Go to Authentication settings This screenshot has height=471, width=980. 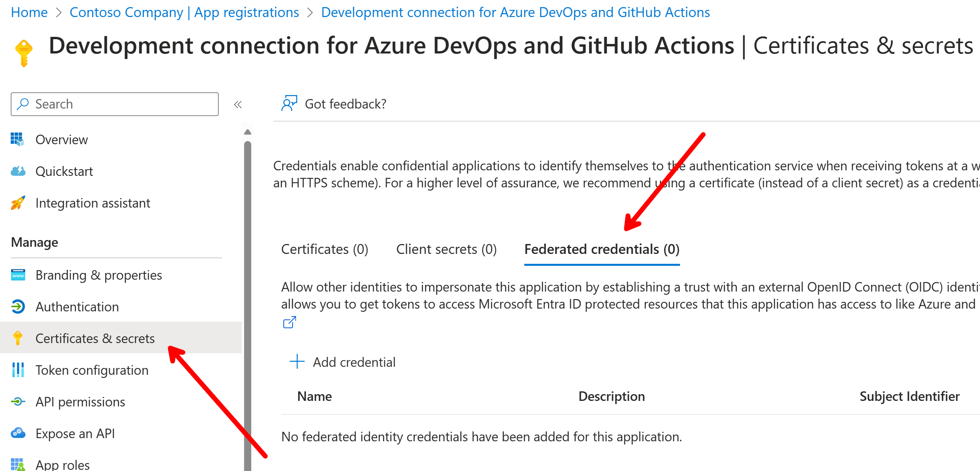point(77,307)
